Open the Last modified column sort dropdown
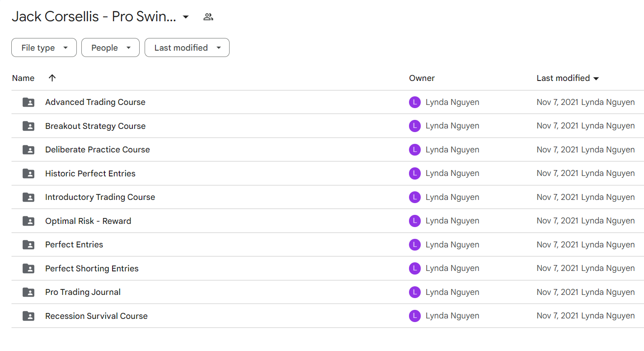Viewport: 644px width, 351px height. (596, 78)
